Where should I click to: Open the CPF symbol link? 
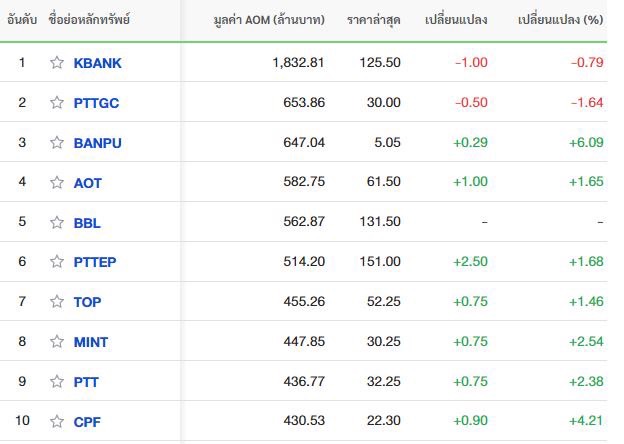(x=87, y=422)
